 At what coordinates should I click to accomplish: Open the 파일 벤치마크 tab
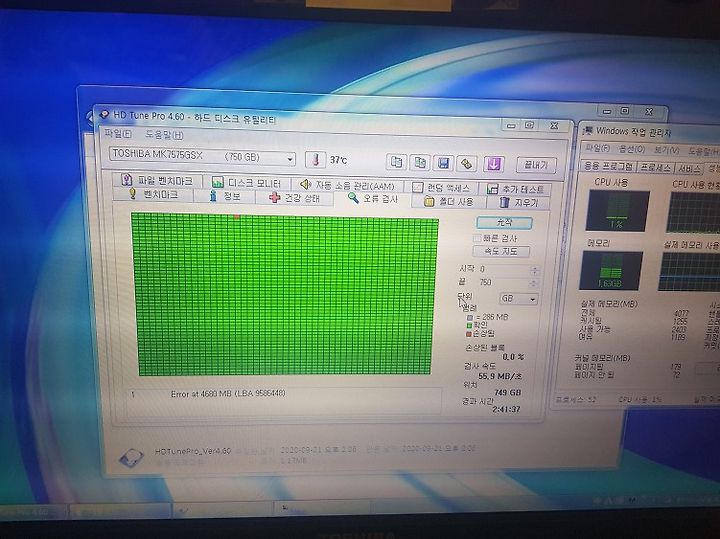click(x=157, y=180)
